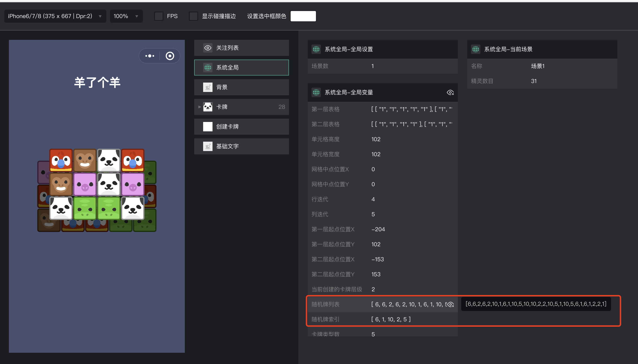Tap the left pink pig card
This screenshot has height=364, width=638.
click(85, 184)
